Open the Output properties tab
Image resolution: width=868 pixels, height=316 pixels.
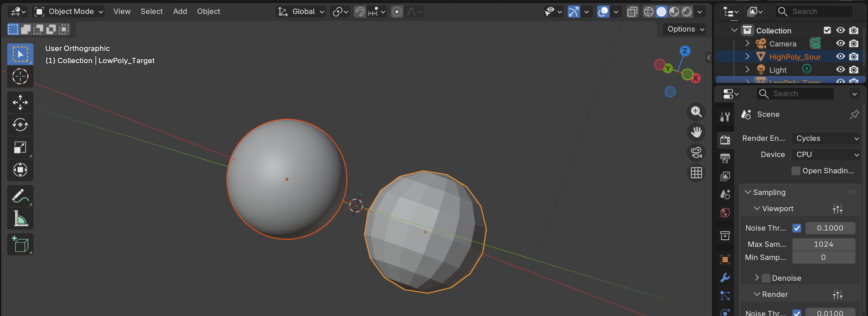click(x=725, y=158)
